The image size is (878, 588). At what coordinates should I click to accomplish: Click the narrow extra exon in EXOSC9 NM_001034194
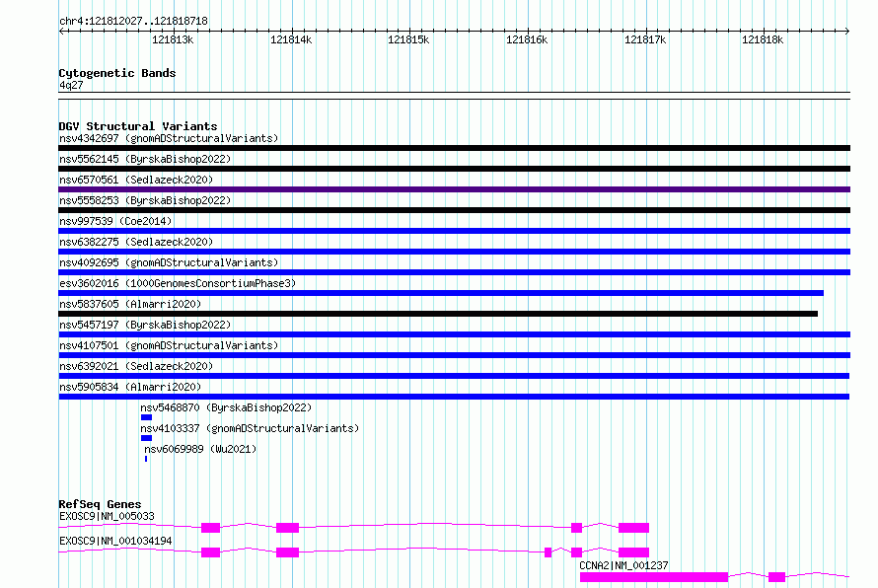pos(549,552)
